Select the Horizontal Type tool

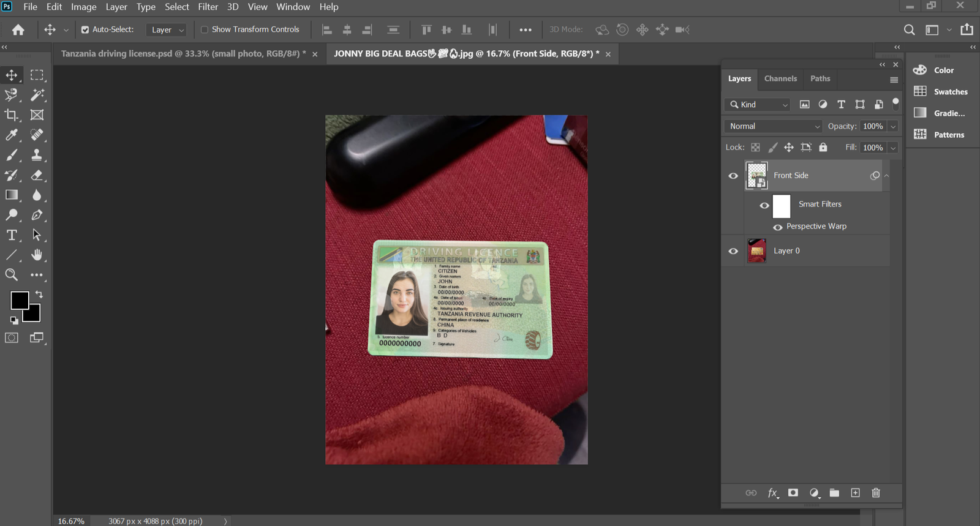[x=11, y=235]
